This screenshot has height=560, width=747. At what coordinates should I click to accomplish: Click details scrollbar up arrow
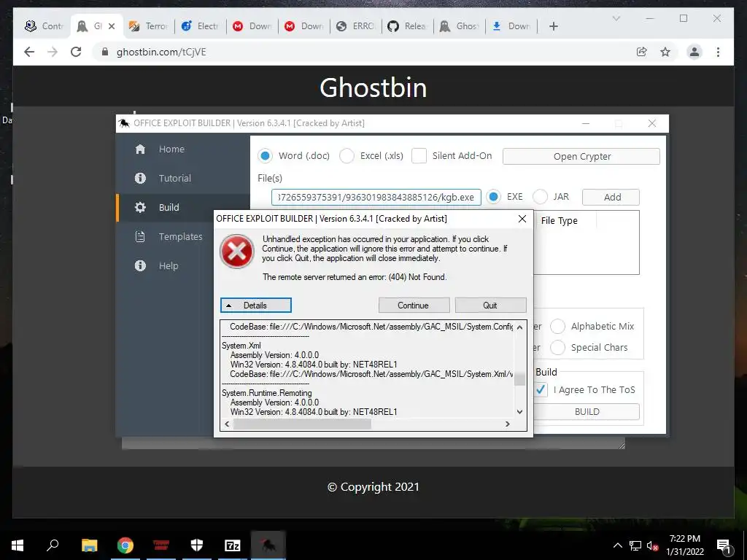point(519,327)
